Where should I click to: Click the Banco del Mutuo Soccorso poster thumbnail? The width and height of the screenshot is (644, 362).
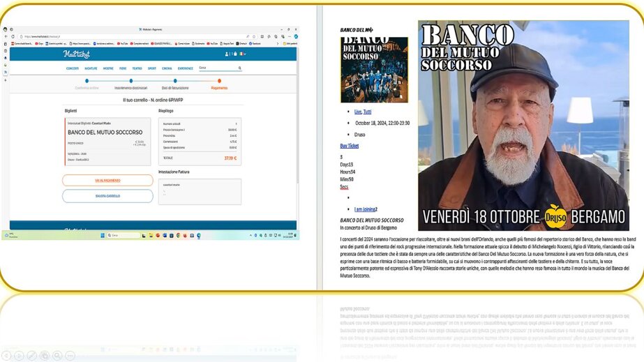pyautogui.click(x=374, y=70)
